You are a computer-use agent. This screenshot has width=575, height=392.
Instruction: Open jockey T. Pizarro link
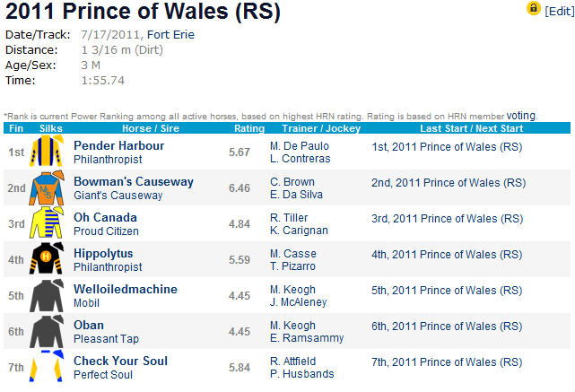(x=292, y=266)
